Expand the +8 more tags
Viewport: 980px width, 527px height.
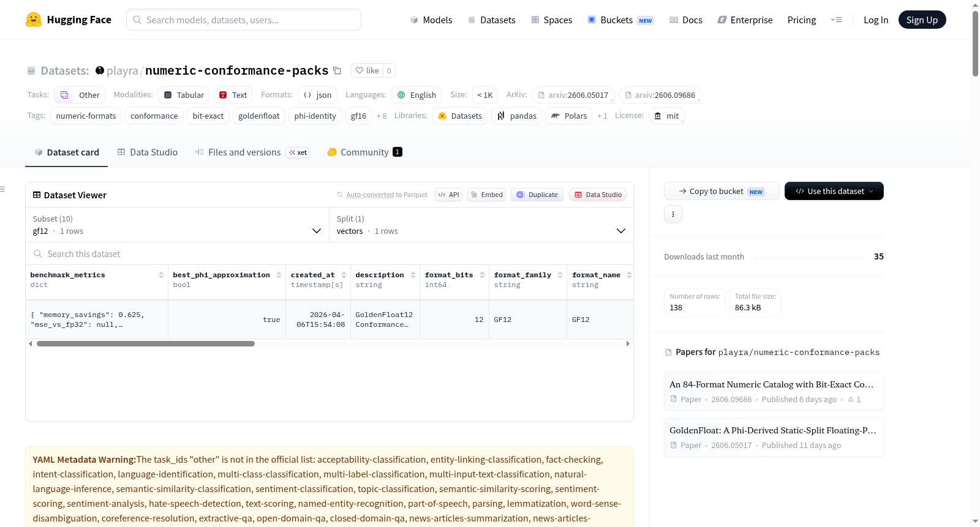point(382,116)
